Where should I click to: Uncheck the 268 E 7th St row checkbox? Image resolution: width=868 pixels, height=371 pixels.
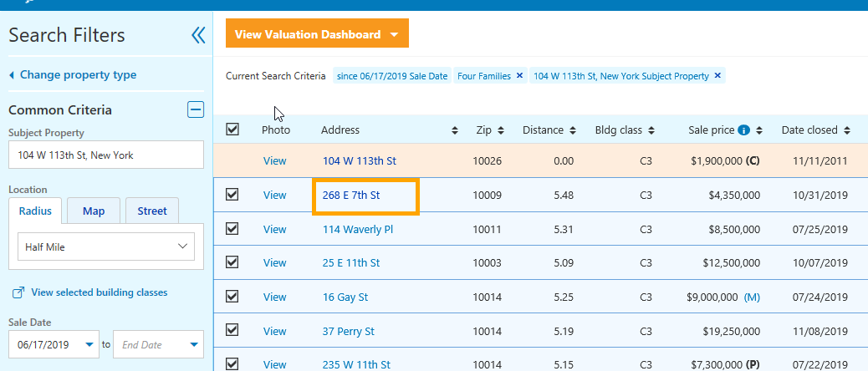(x=232, y=195)
